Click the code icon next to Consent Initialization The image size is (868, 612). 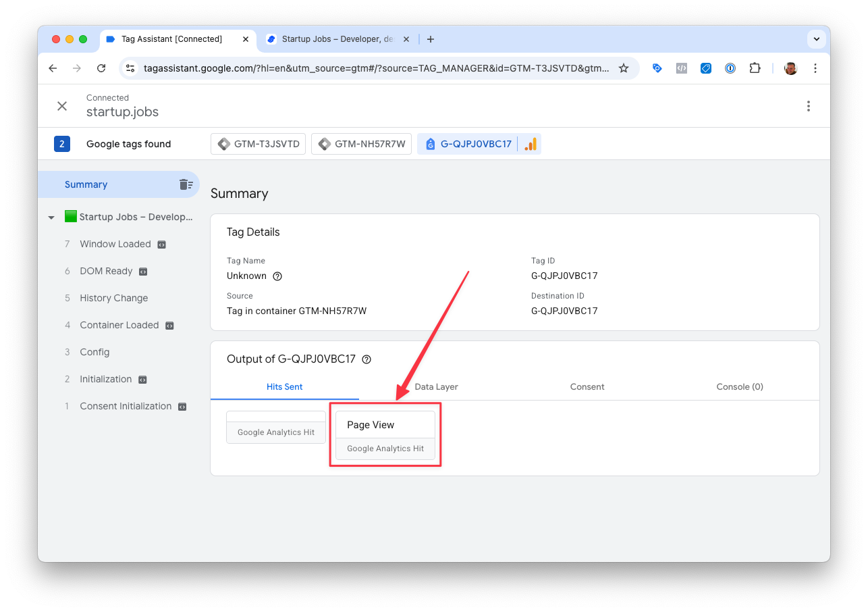point(182,407)
